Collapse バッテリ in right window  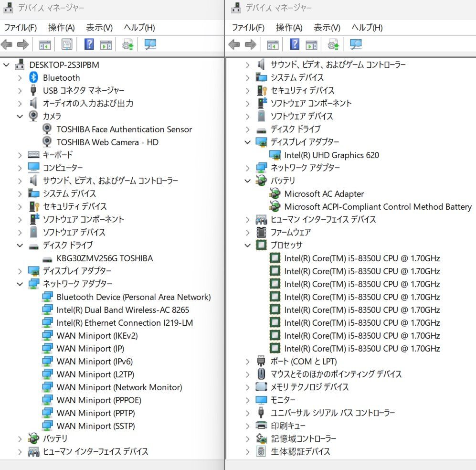point(248,181)
